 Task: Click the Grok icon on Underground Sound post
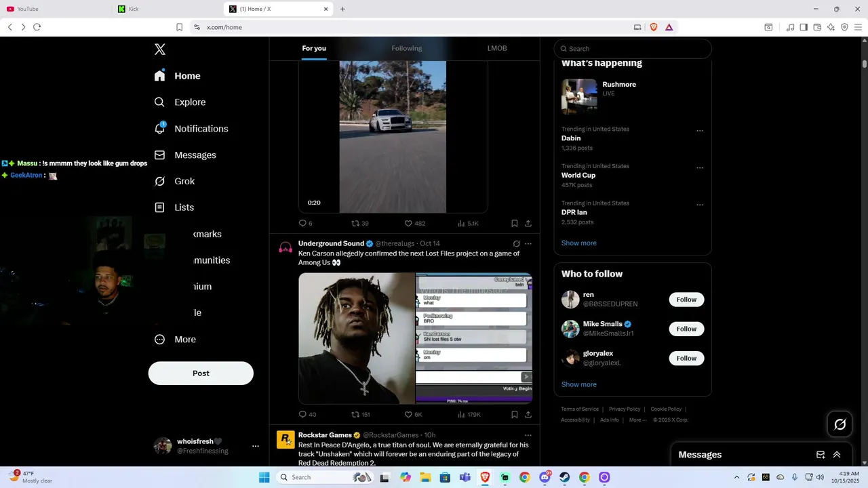point(516,244)
